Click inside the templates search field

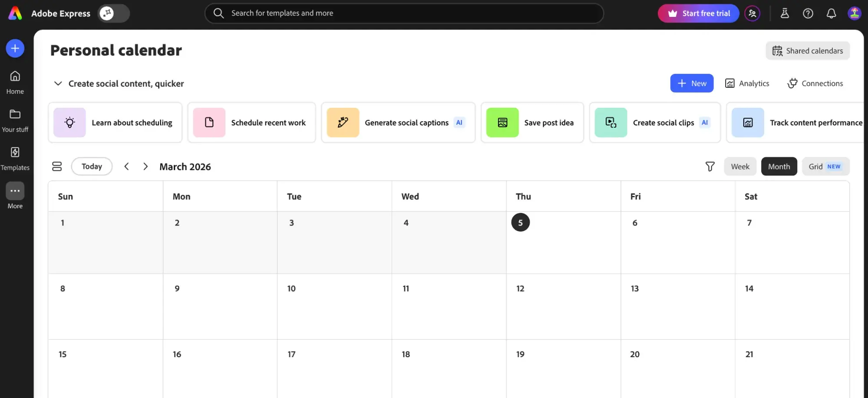404,13
